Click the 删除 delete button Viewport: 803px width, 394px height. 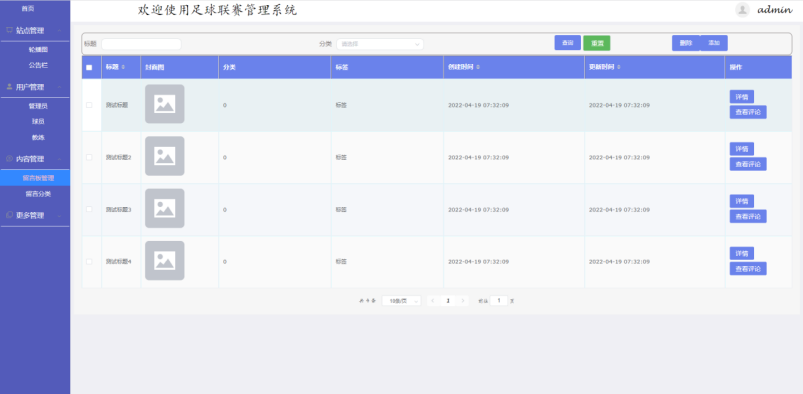[686, 43]
